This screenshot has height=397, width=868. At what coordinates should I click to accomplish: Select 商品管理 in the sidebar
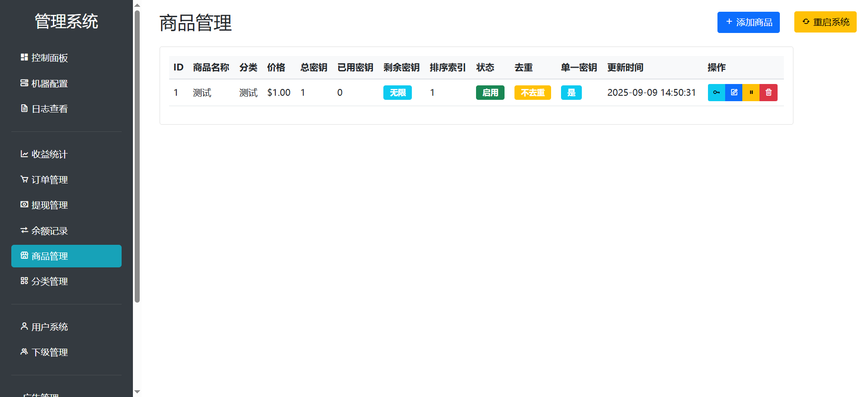pos(66,256)
